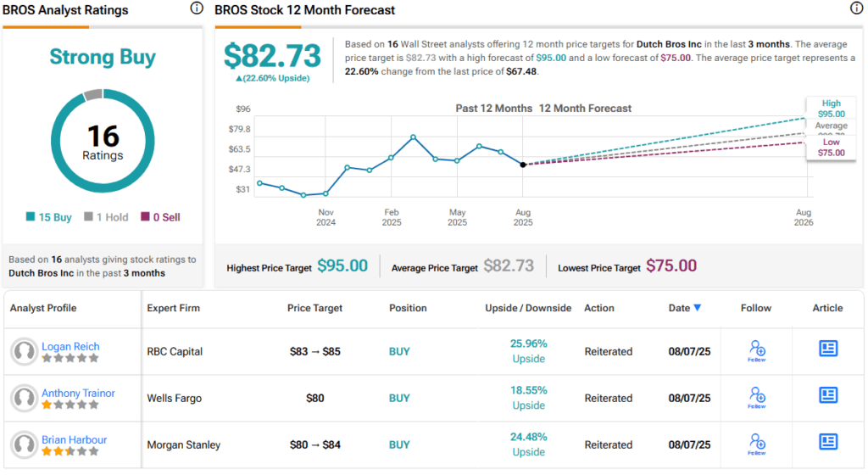Click the 16 Ratings donut chart
This screenshot has height=475, width=868.
tap(103, 141)
